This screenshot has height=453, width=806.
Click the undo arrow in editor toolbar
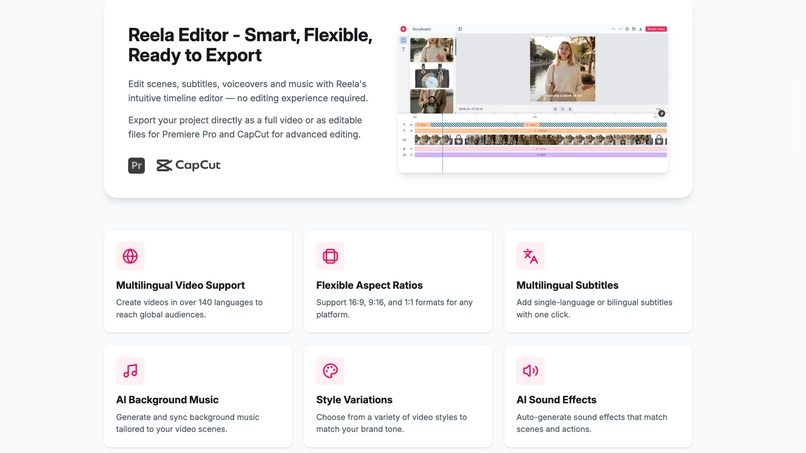(614, 29)
